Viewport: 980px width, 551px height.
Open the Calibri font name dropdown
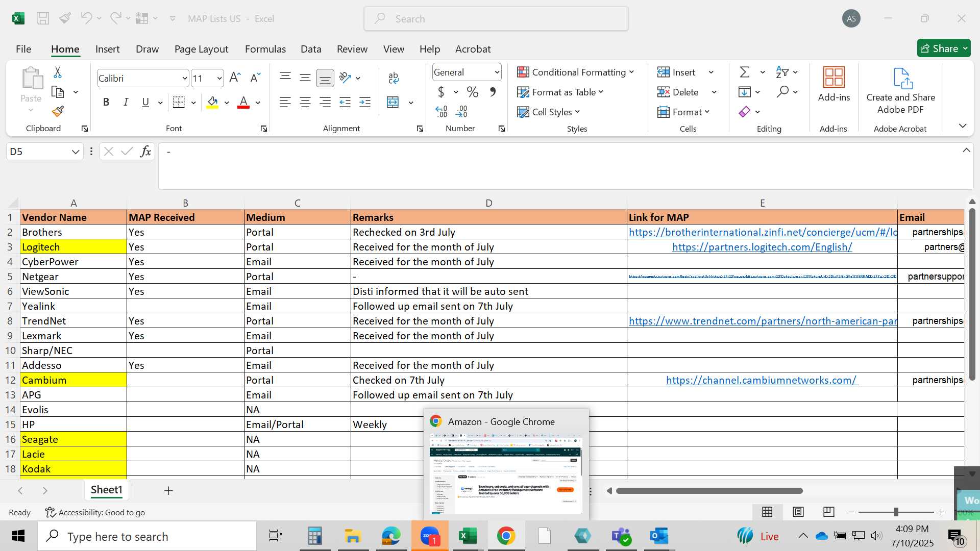tap(184, 79)
